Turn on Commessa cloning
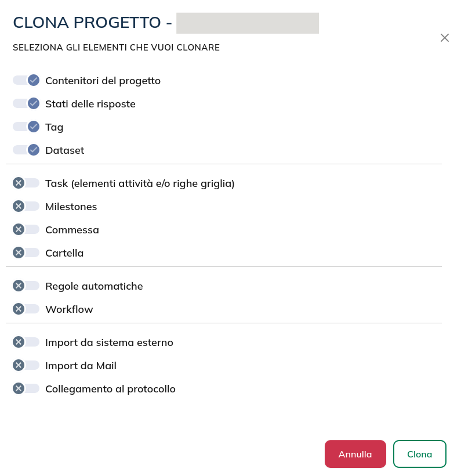 [26, 229]
